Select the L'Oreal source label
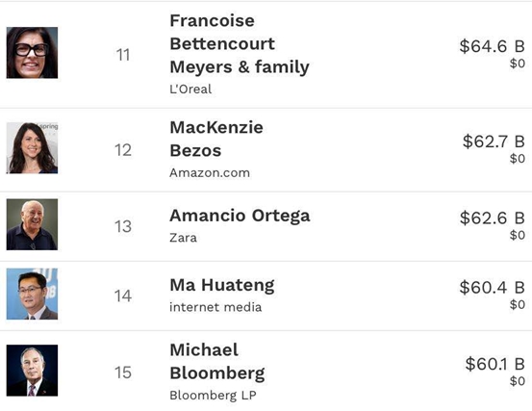 190,90
